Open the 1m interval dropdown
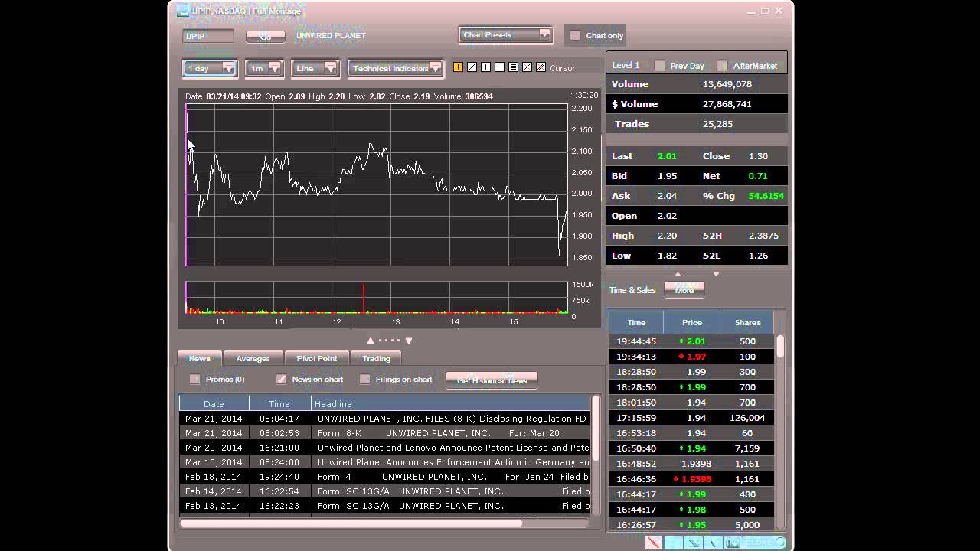 coord(264,68)
